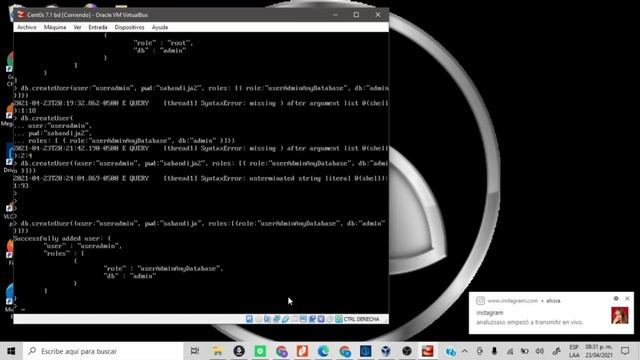Screen dimensions: 640x360
Task: Open the Instagram live notification message
Action: [x=529, y=322]
